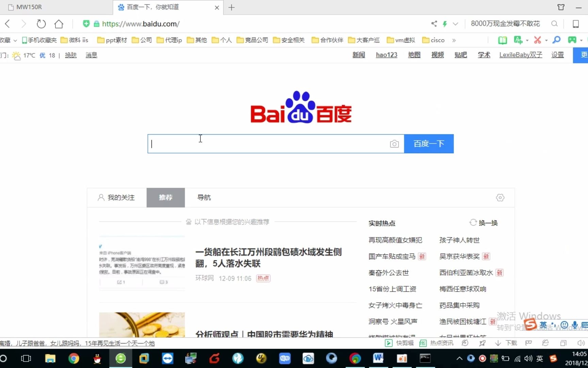This screenshot has width=588, height=368.
Task: Open hot topic 15省份上调工资
Action: pyautogui.click(x=392, y=289)
